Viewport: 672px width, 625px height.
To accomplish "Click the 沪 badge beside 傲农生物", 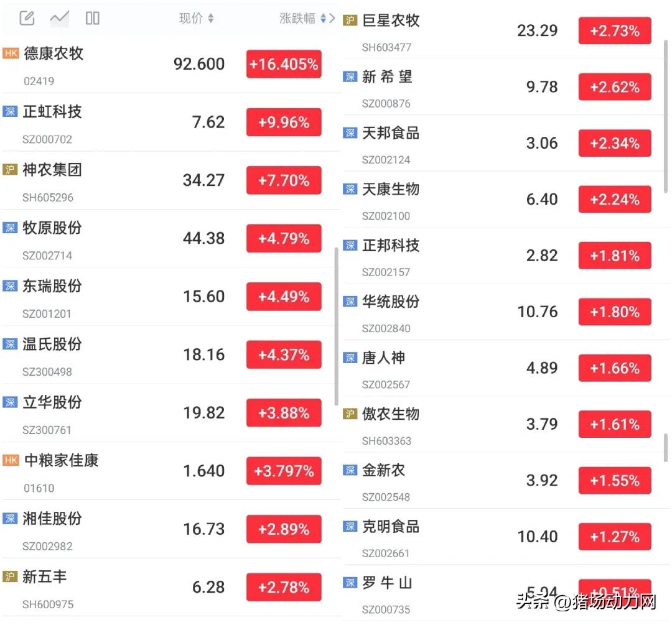I will [x=350, y=414].
